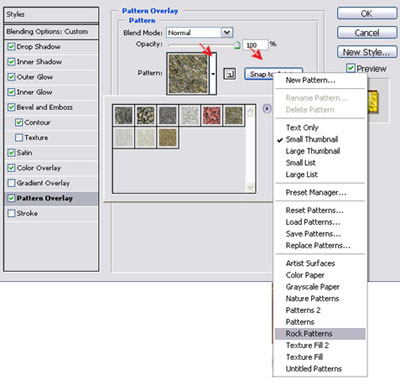Click the Cancel button
This screenshot has width=400, height=390.
(367, 33)
